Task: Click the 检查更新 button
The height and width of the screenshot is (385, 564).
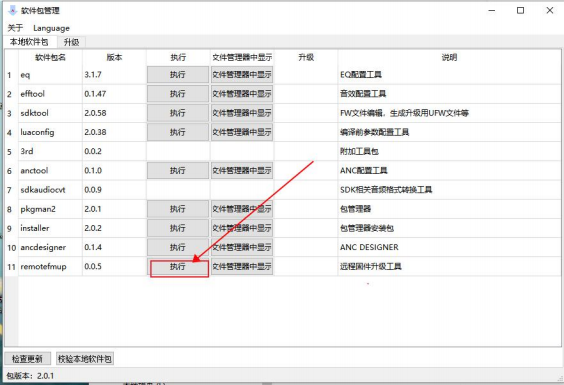Action: pyautogui.click(x=27, y=359)
